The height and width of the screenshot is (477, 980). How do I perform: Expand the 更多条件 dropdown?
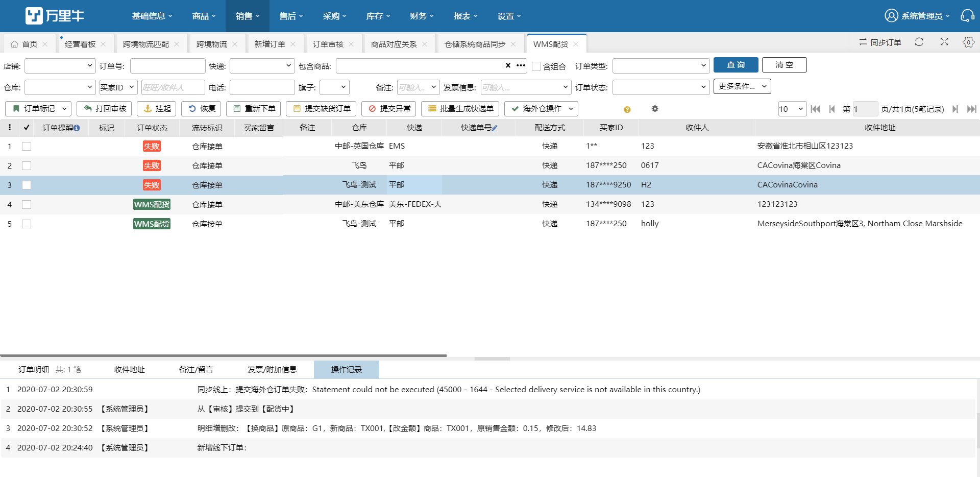(x=742, y=86)
